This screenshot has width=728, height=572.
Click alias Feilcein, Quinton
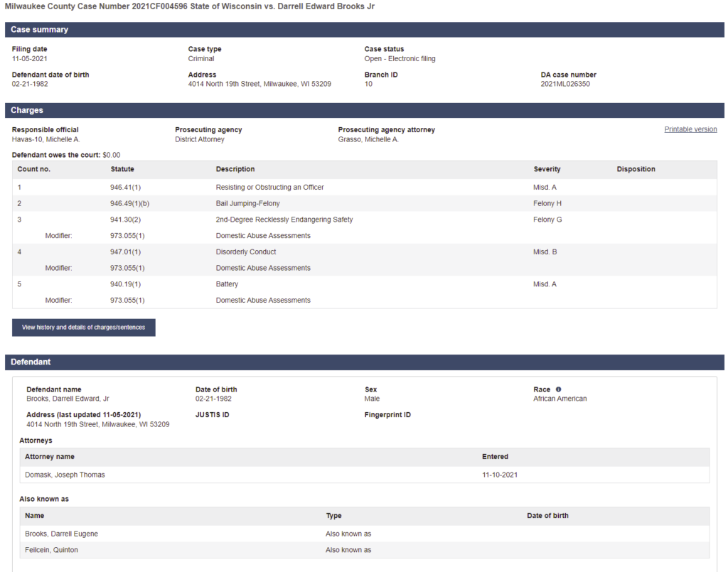pos(51,550)
